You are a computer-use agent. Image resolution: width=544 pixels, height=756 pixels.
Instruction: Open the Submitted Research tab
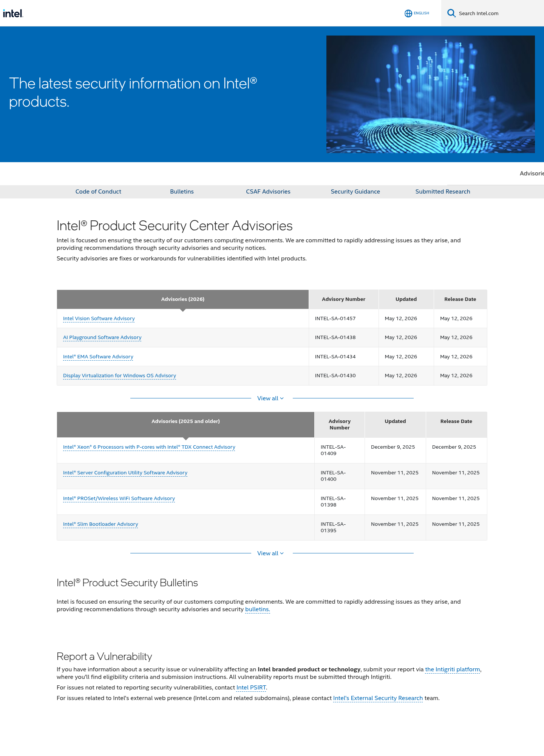[x=443, y=192]
